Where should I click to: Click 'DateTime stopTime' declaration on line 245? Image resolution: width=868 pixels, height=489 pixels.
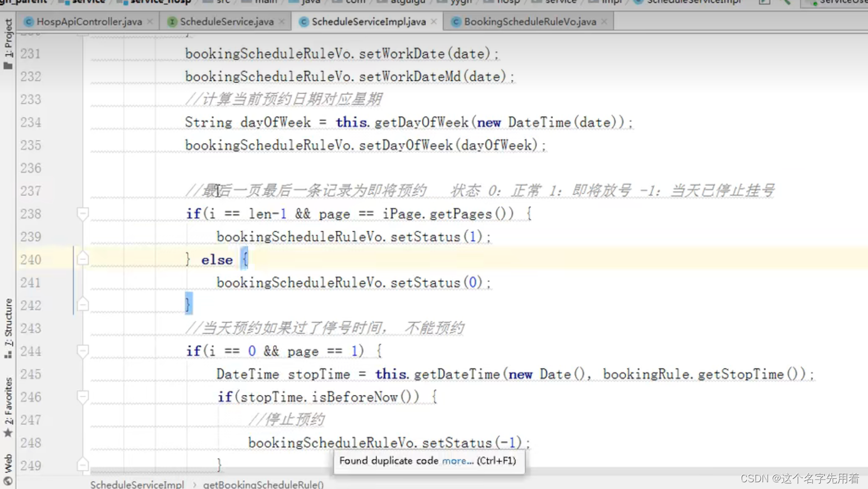(283, 374)
